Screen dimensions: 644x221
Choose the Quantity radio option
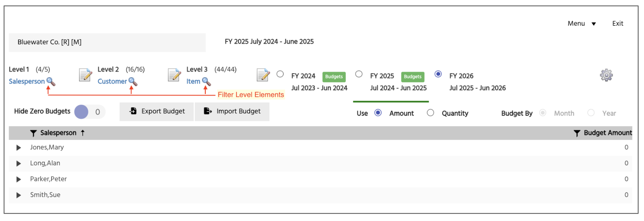coord(430,113)
